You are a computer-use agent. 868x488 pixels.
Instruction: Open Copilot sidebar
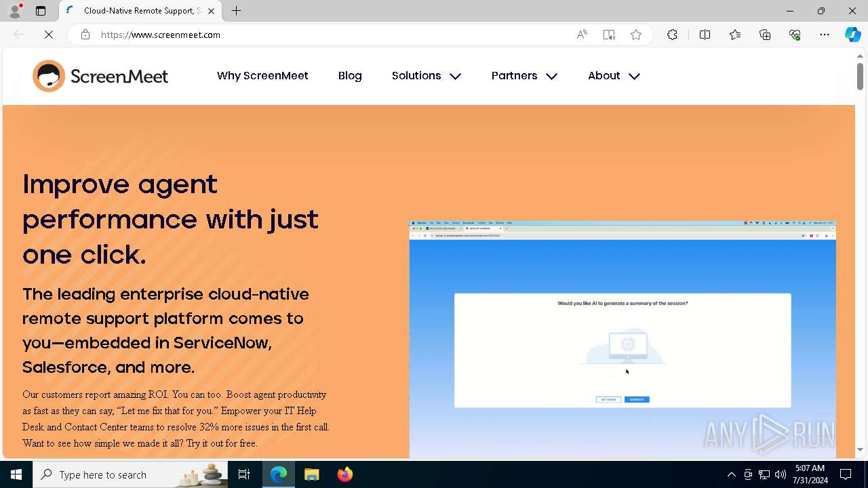coord(852,35)
